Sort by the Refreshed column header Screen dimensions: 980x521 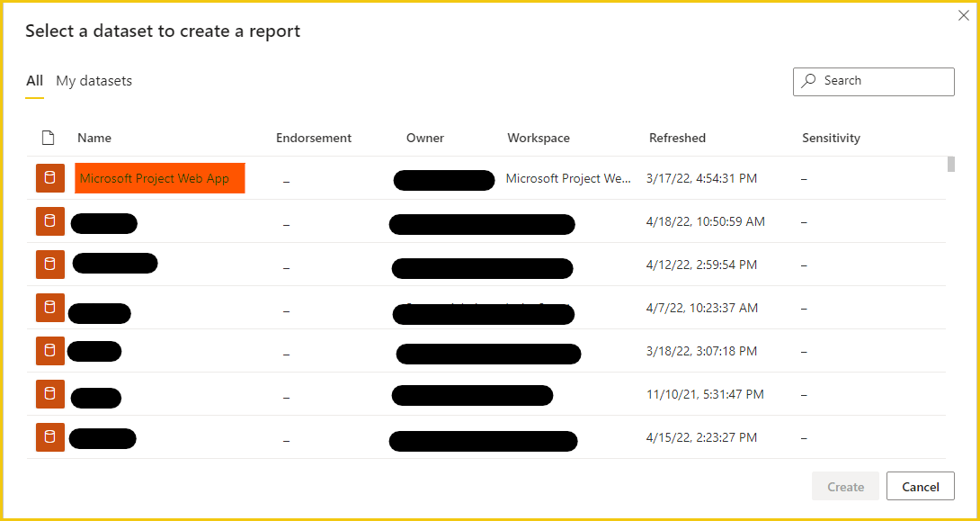(x=678, y=139)
